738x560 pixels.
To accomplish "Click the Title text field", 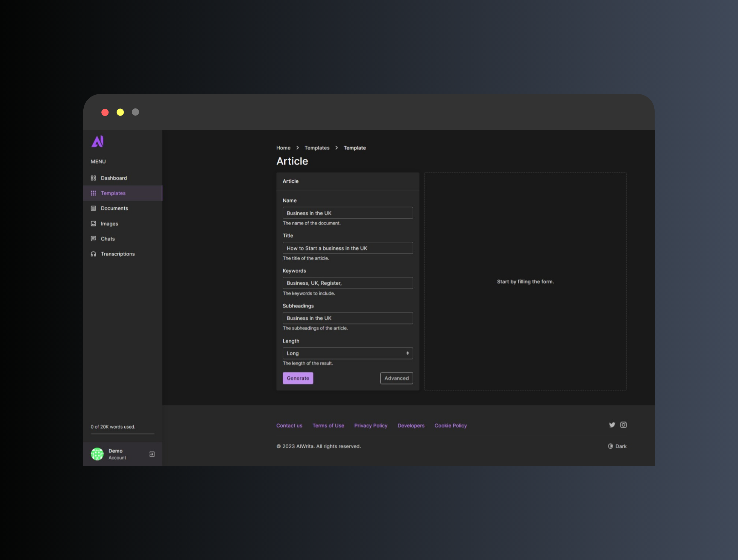I will [x=347, y=248].
